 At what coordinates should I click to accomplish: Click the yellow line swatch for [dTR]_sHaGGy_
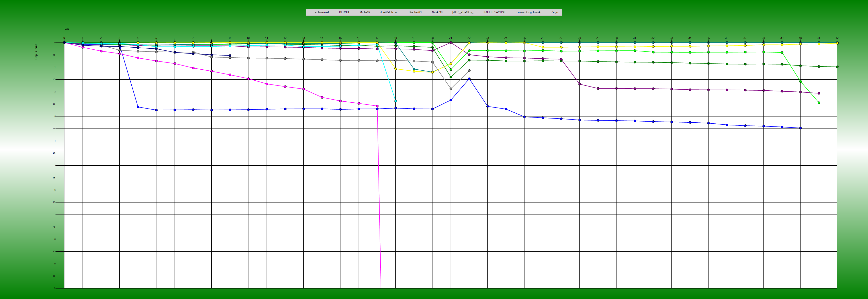(449, 13)
